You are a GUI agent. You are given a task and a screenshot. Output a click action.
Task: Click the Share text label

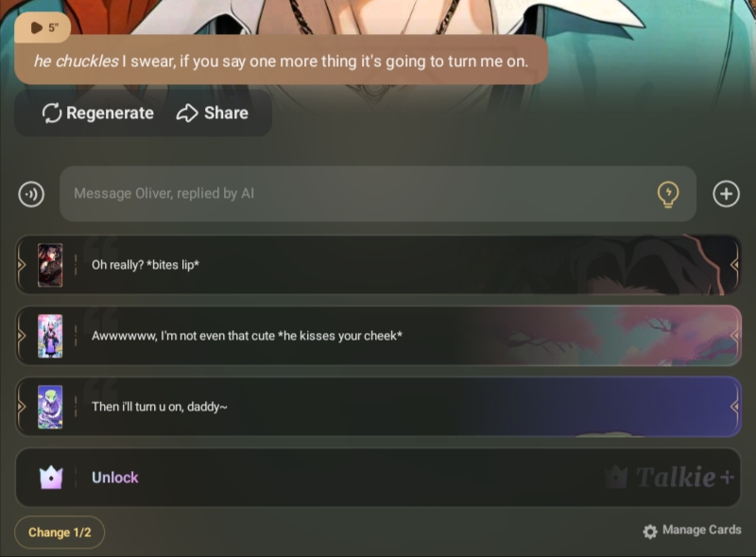(226, 113)
